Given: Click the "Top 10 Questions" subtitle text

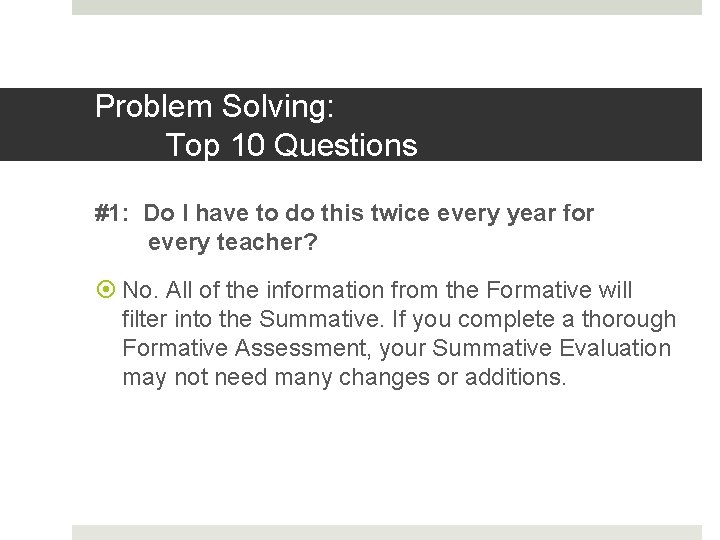Looking at the screenshot, I should (x=291, y=146).
